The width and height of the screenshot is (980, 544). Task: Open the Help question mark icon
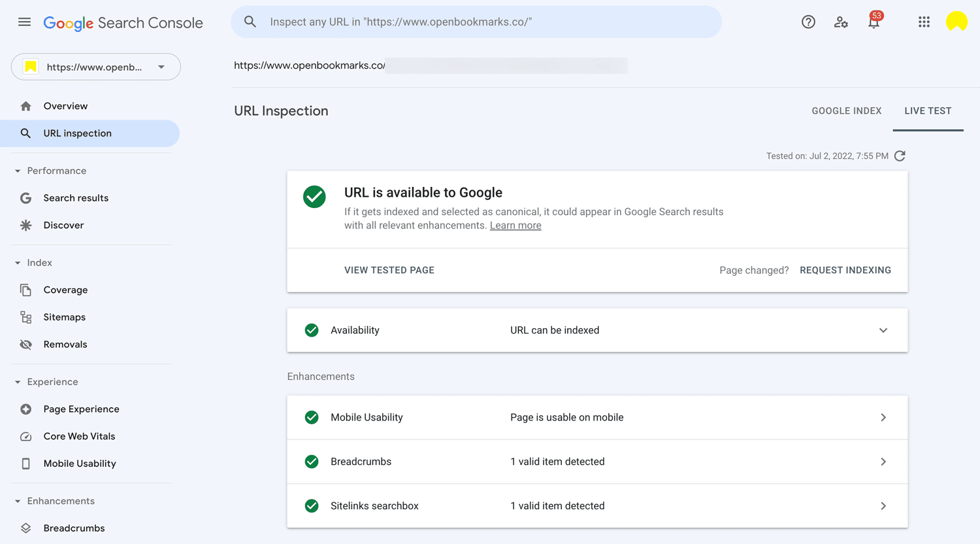point(808,22)
